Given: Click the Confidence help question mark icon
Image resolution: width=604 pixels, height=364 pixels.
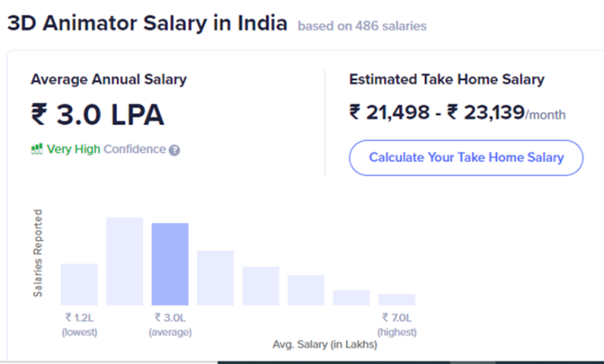Looking at the screenshot, I should click(174, 149).
